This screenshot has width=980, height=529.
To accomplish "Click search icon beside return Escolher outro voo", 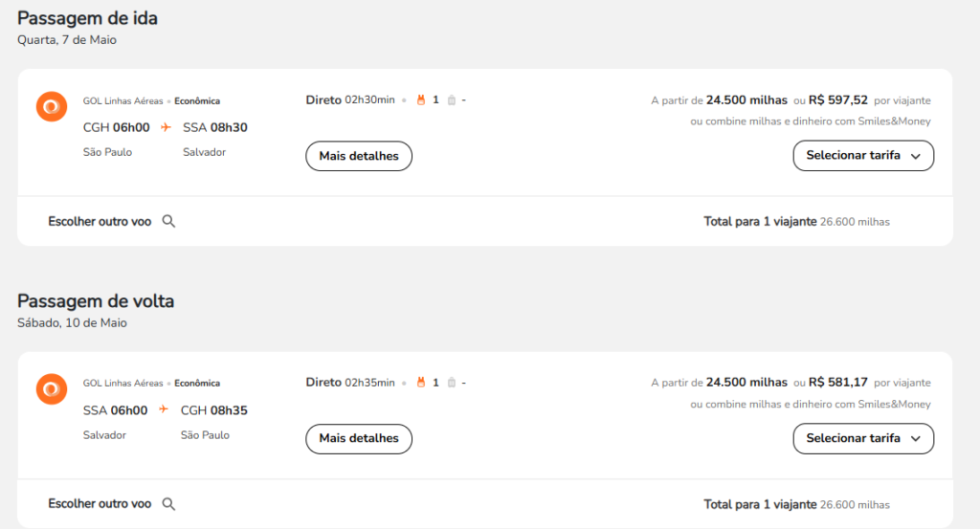I will pyautogui.click(x=168, y=504).
